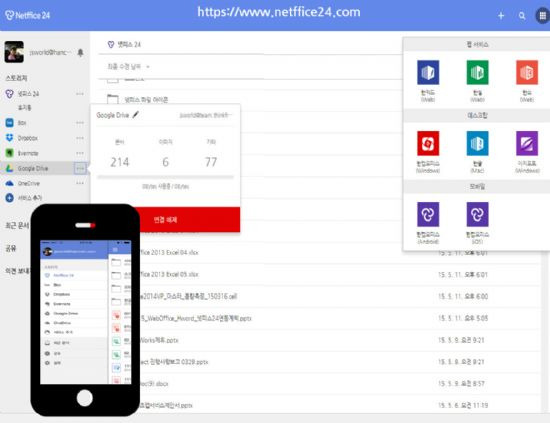Launch red Hancom Office Windows icon

[428, 143]
